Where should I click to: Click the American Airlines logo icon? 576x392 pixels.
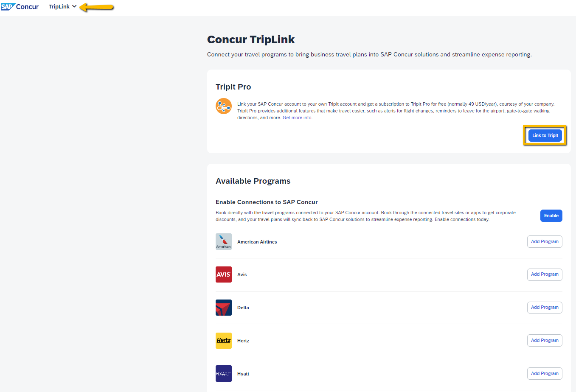tap(224, 241)
